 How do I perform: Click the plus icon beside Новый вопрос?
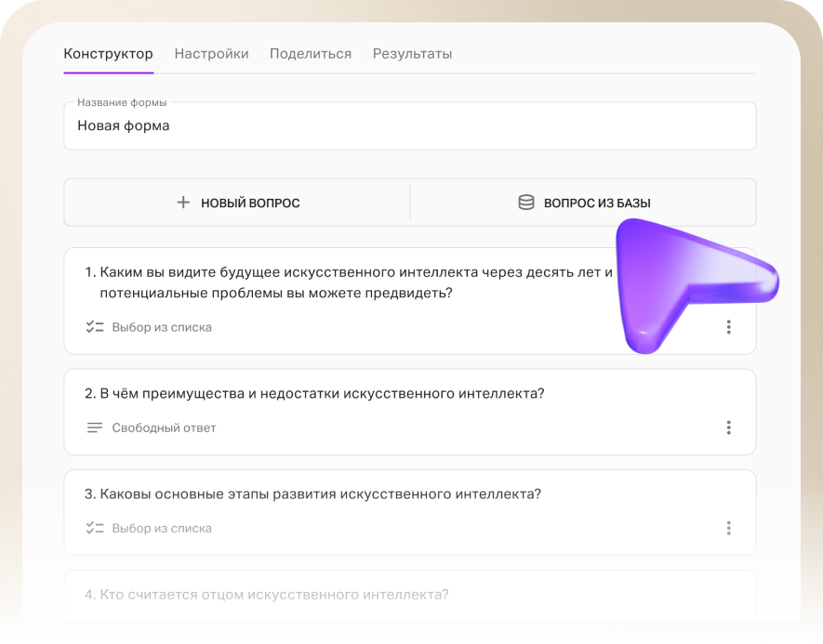(x=183, y=203)
